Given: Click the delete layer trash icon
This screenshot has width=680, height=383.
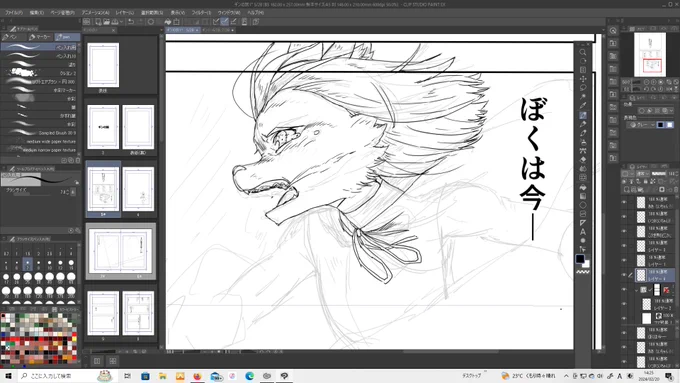Looking at the screenshot, I should tap(676, 190).
